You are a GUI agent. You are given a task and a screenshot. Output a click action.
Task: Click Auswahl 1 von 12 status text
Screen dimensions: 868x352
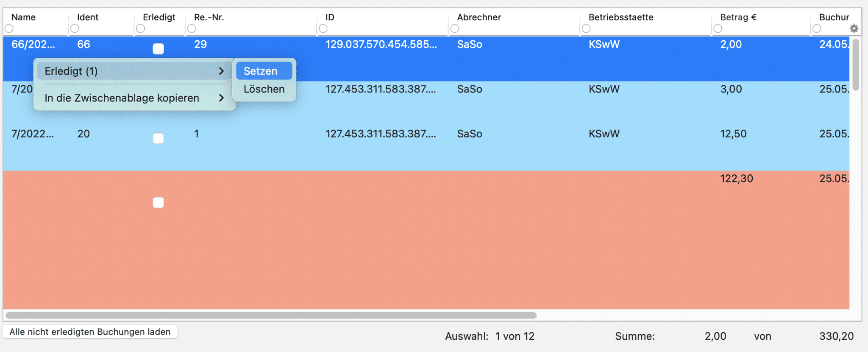point(490,336)
